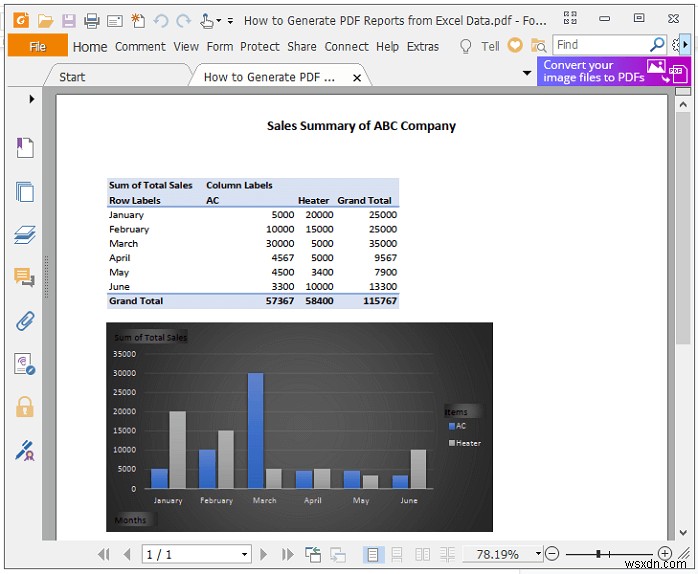The height and width of the screenshot is (574, 698).
Task: Click the next view icon
Action: tap(338, 554)
